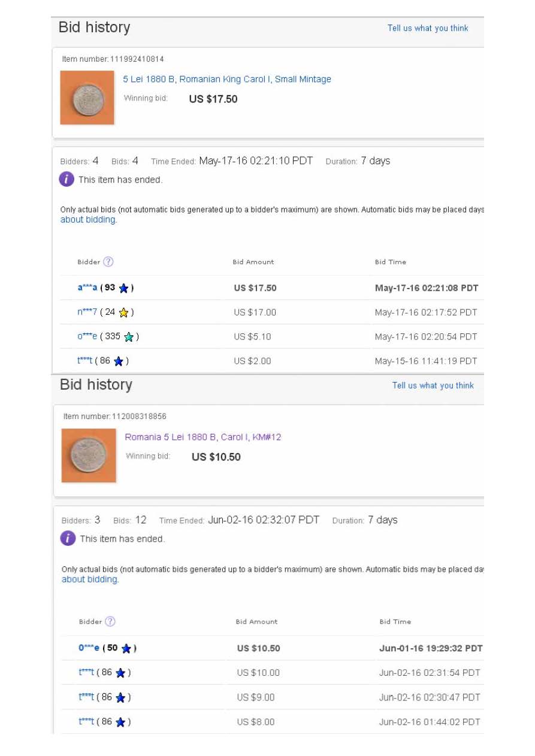
Task: Click the blue star next to a***a (93)
Action: tap(123, 289)
